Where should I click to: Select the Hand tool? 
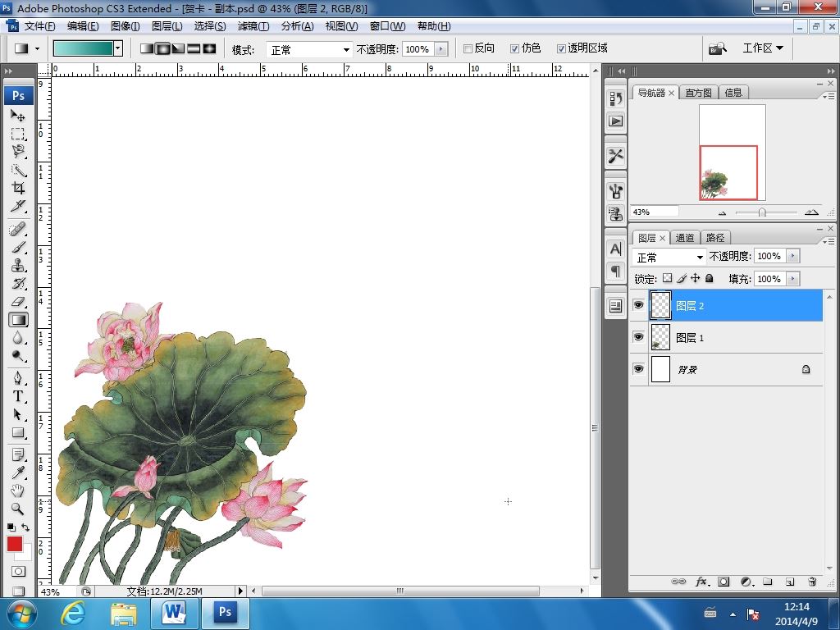click(x=18, y=491)
